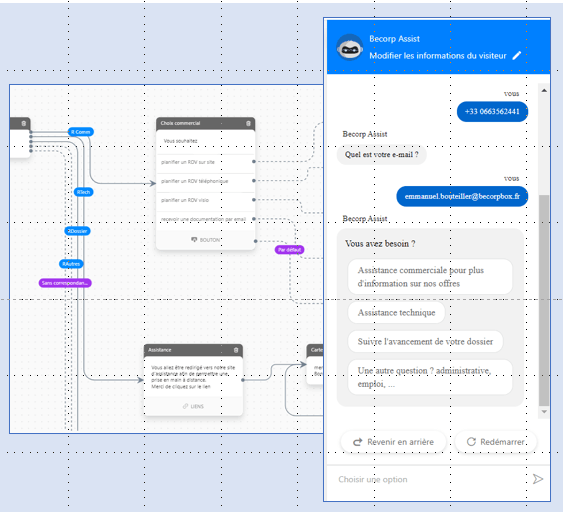Click the BOUTON icon in Choix commercial block

point(194,239)
